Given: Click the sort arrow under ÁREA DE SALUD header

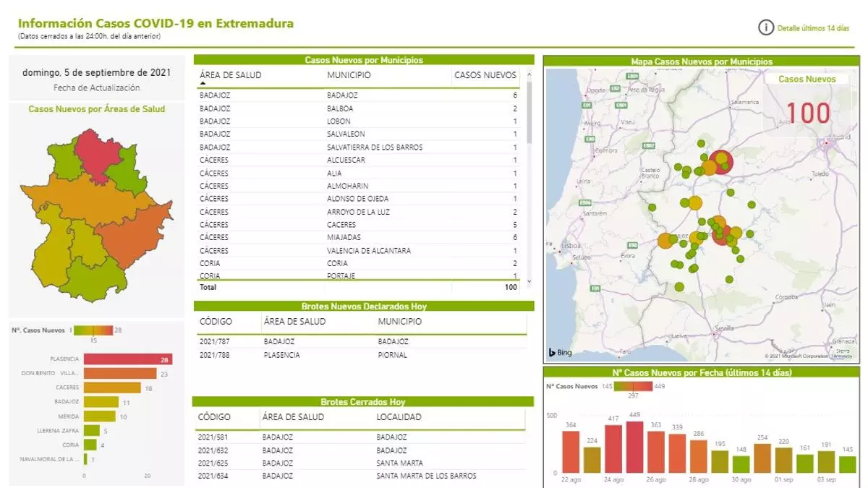Looking at the screenshot, I should (203, 84).
